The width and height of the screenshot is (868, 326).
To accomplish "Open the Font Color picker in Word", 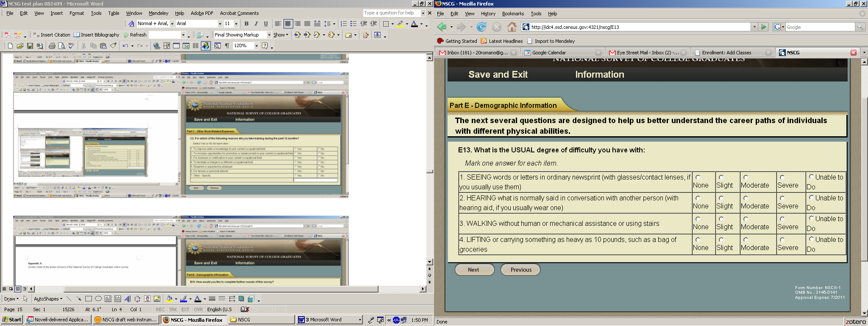I will (x=421, y=24).
